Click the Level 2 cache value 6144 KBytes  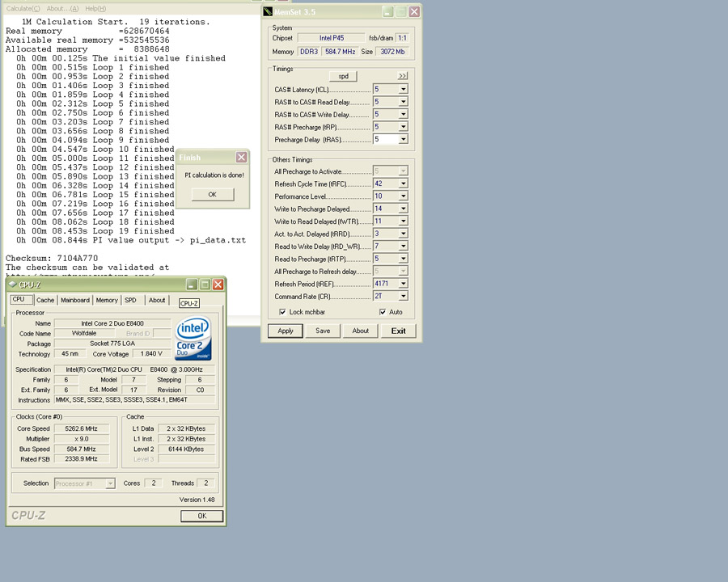pyautogui.click(x=187, y=449)
